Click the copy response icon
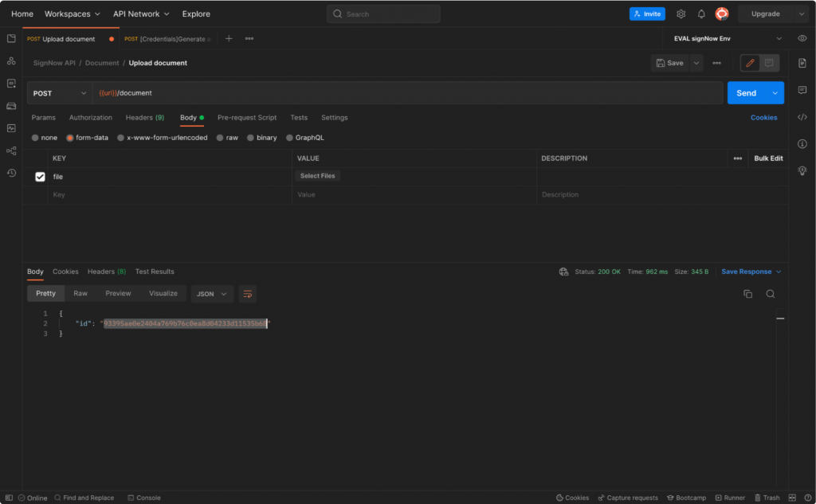This screenshot has width=816, height=504. (747, 294)
